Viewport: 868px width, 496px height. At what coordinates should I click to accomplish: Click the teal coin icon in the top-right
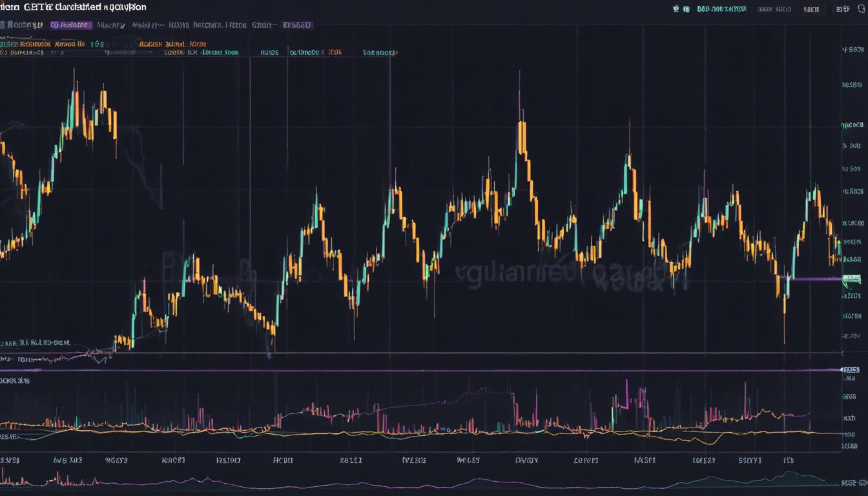685,8
